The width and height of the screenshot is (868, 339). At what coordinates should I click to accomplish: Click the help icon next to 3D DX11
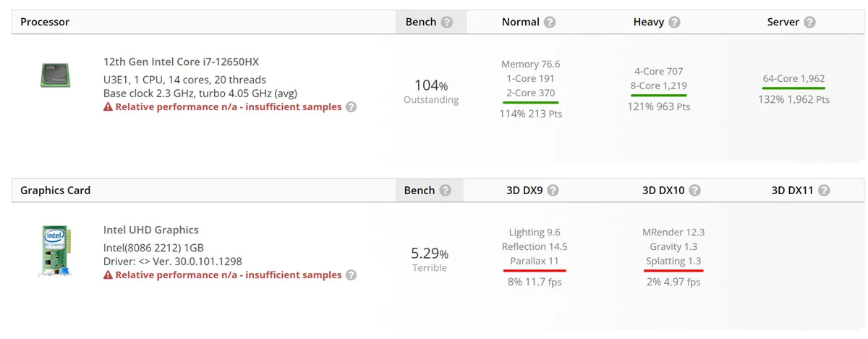824,191
